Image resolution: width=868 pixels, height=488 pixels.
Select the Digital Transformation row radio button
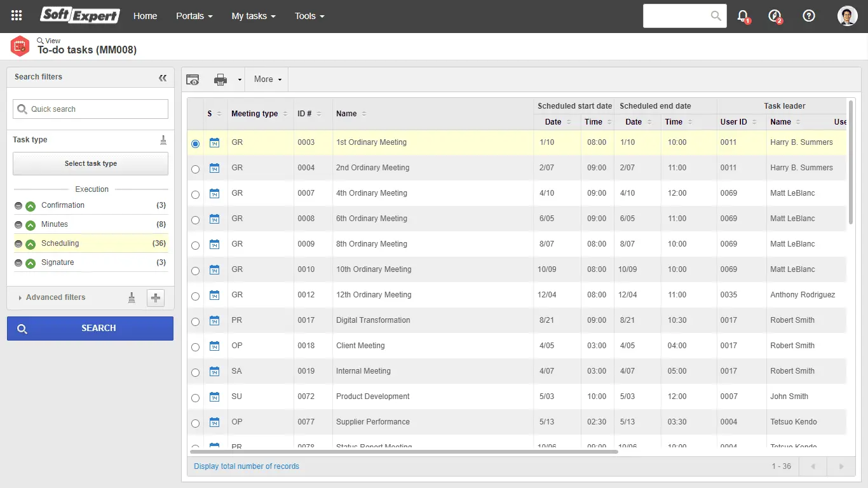click(x=195, y=322)
